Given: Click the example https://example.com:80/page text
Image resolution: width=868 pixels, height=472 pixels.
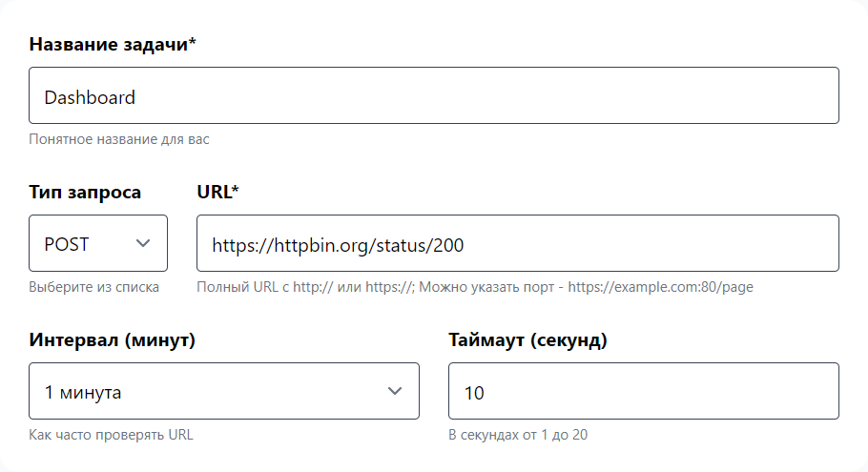Looking at the screenshot, I should [660, 287].
